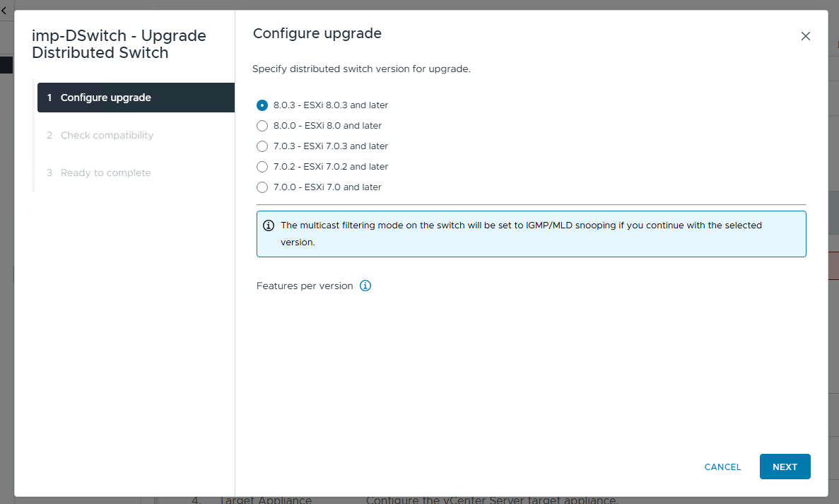Click NEXT to proceed with upgrade
Viewport: 839px width, 504px height.
[785, 467]
